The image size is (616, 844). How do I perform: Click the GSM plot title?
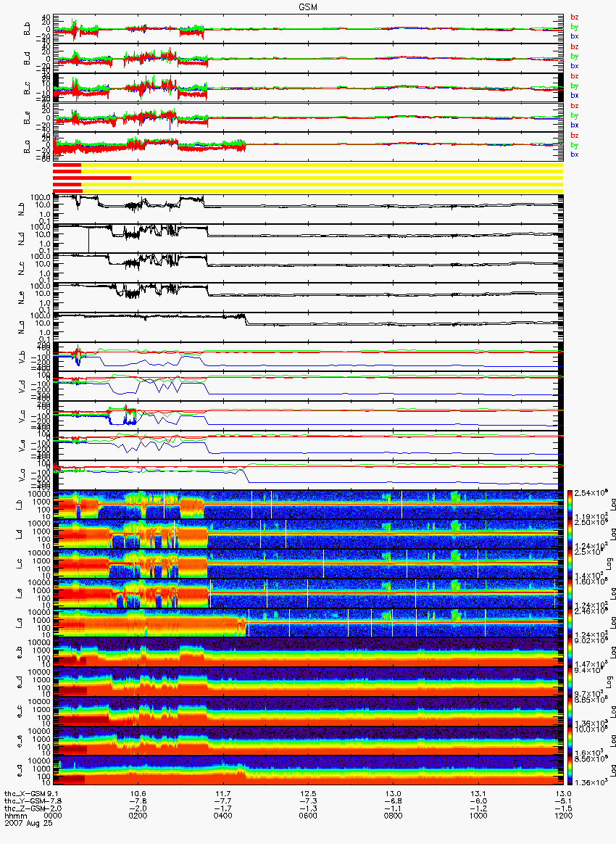pos(308,7)
